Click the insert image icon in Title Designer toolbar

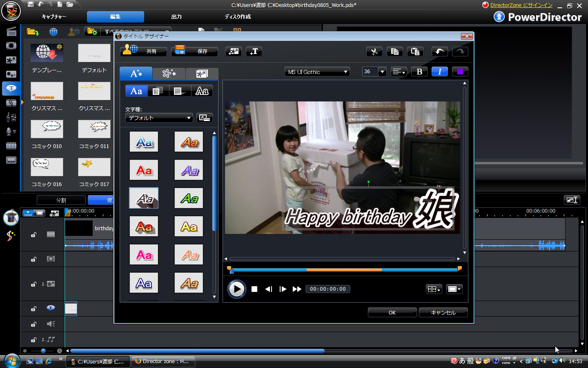coord(234,52)
